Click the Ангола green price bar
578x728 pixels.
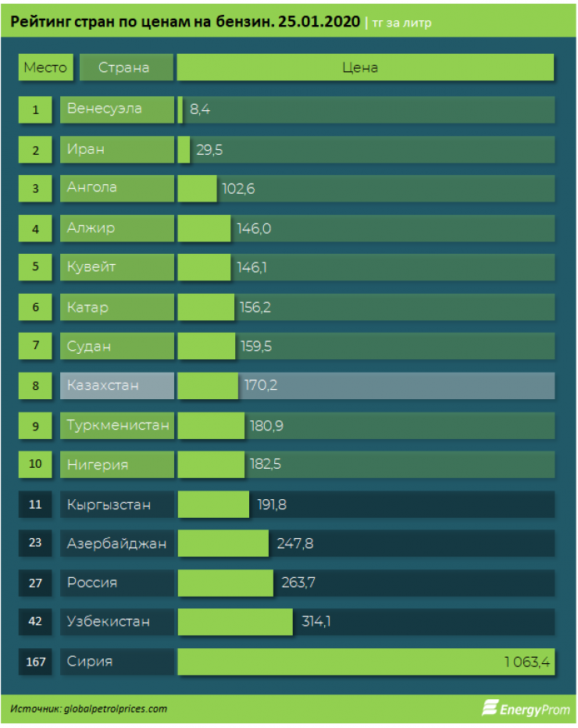(197, 188)
